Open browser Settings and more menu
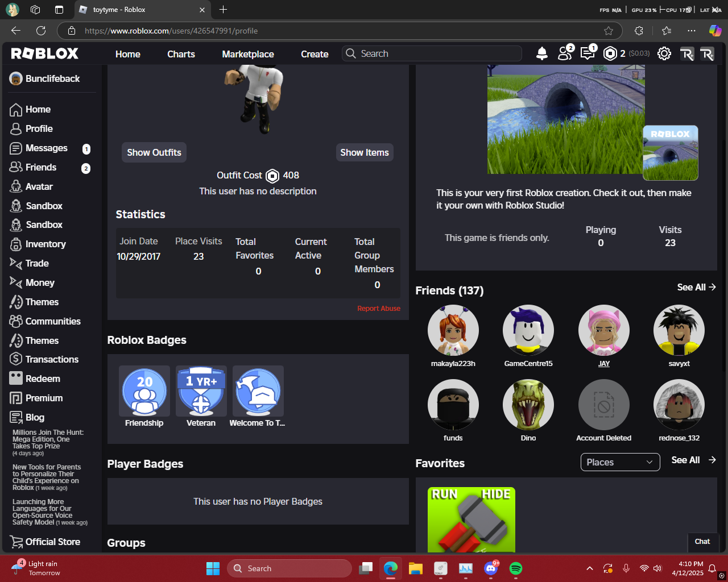The image size is (728, 582). (691, 31)
